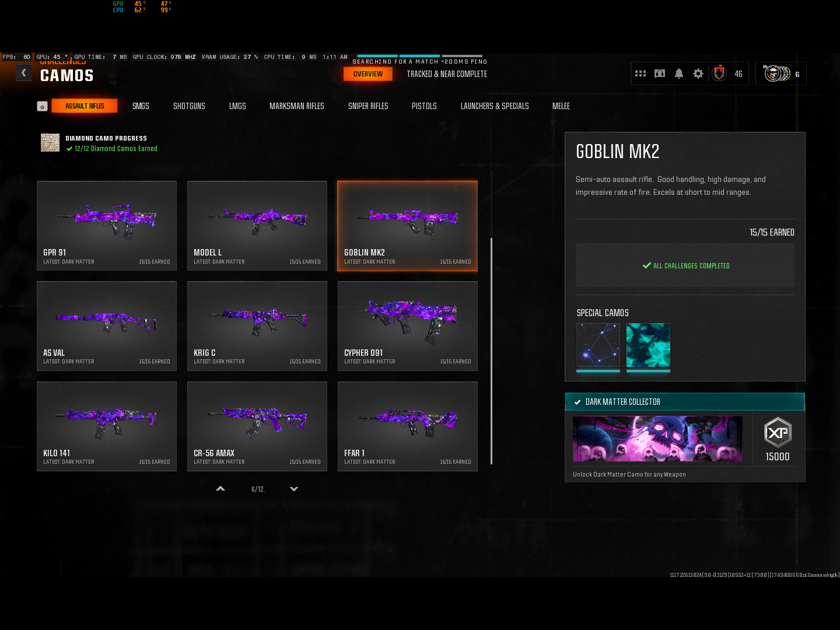Open the settings gear icon
The image size is (840, 630).
point(698,73)
